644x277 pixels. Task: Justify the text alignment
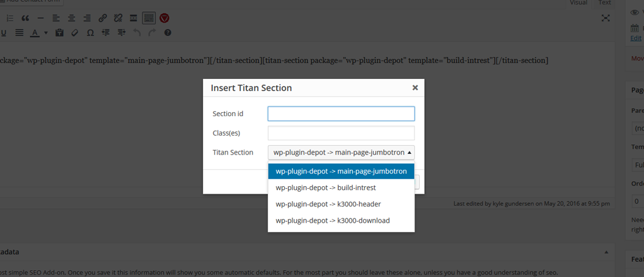coord(20,32)
